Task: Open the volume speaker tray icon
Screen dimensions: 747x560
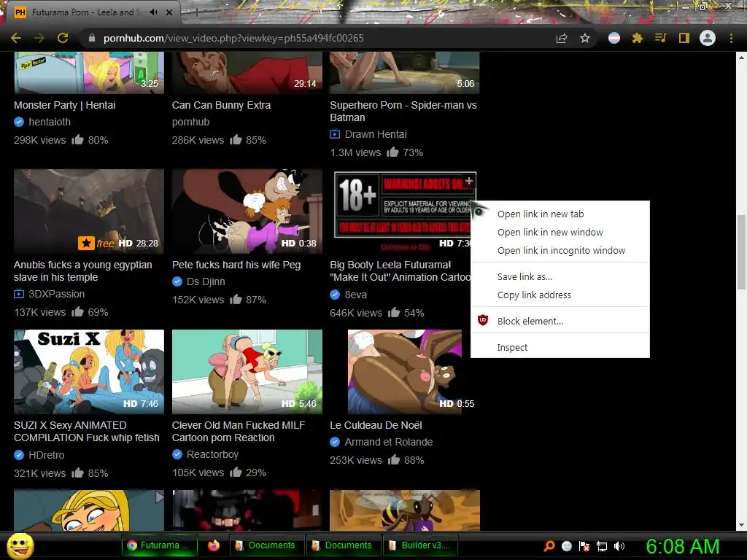Action: pos(619,546)
